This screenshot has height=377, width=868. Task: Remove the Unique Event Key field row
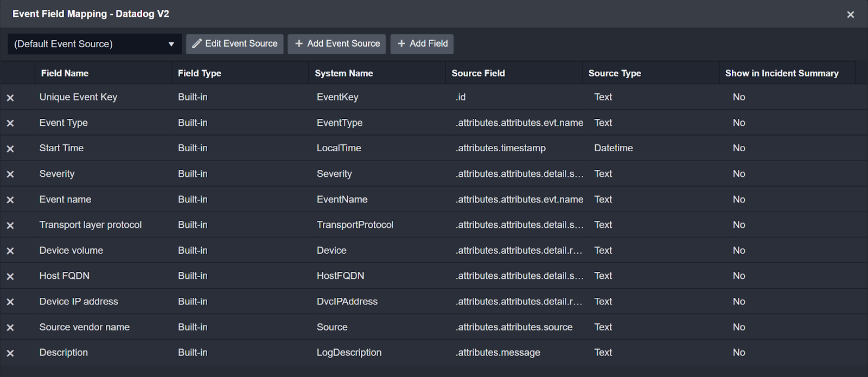[x=10, y=98]
